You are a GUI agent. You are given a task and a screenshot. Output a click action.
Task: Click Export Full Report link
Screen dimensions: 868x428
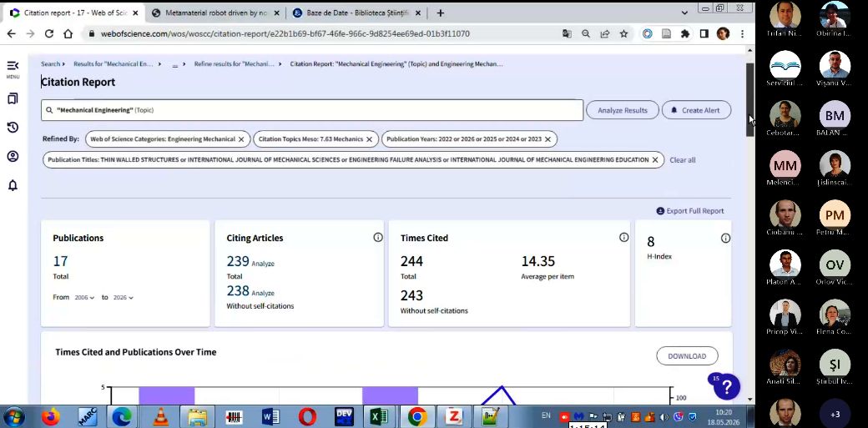[x=689, y=211]
